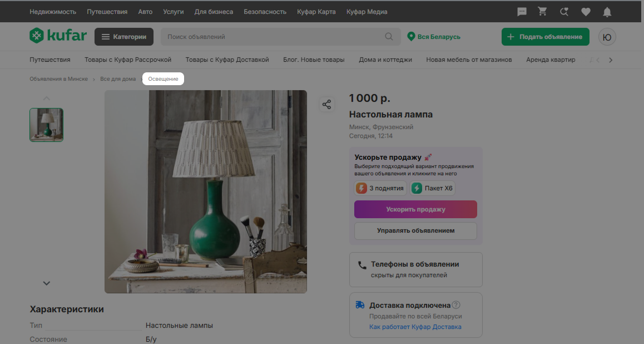Screen dimensions: 644x344
Task: Open the Категории menu
Action: pyautogui.click(x=123, y=37)
